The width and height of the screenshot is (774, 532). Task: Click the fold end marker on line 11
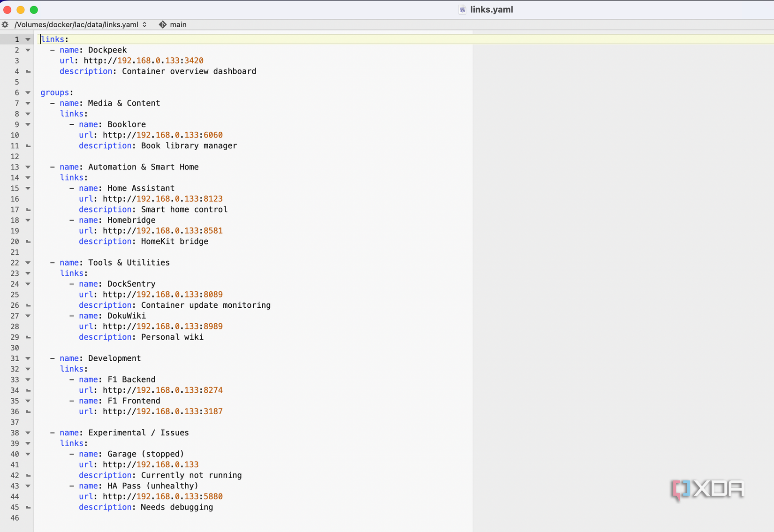pos(28,146)
